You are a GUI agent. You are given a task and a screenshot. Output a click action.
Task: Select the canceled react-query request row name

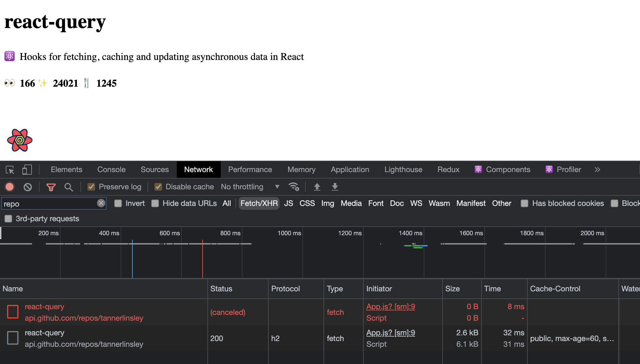pyautogui.click(x=44, y=307)
